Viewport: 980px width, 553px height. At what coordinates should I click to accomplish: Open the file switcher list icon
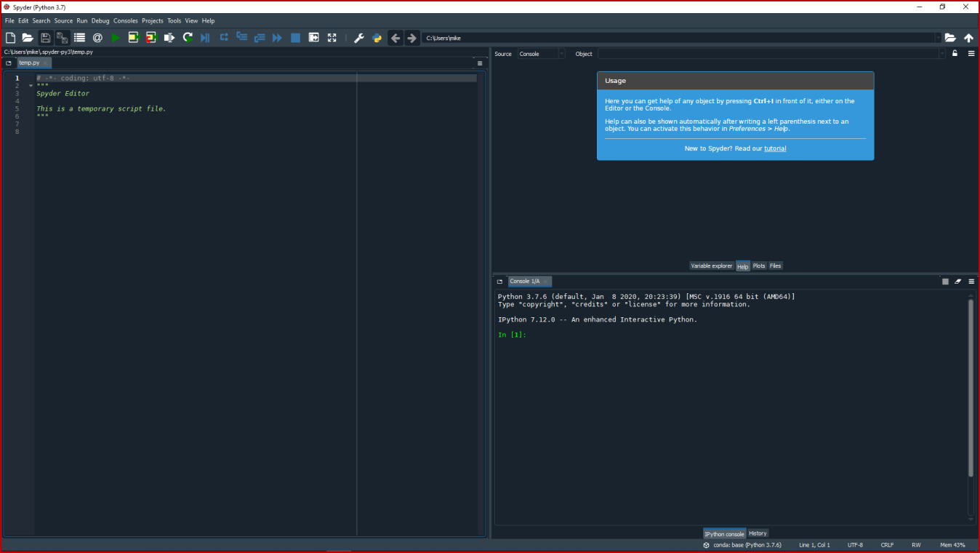(x=79, y=38)
